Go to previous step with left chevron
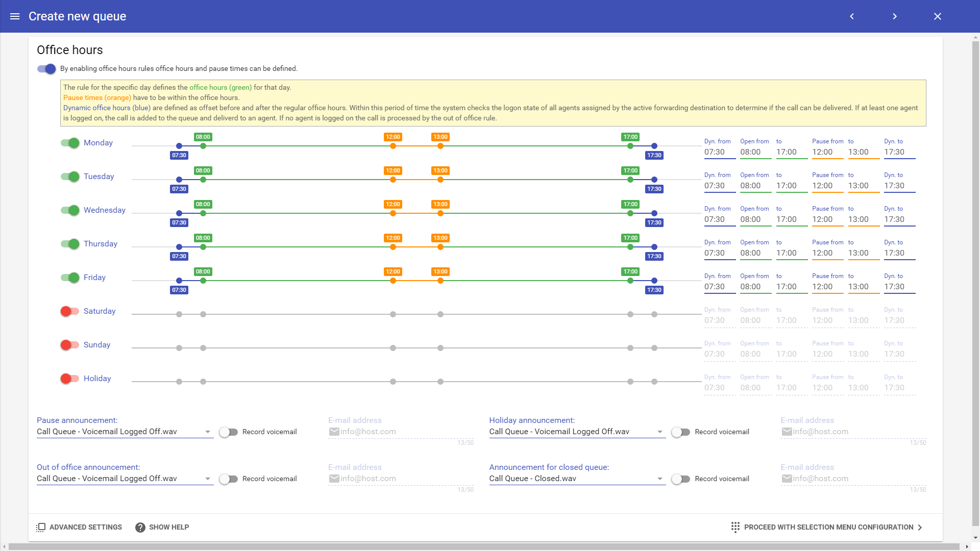This screenshot has width=980, height=551. tap(852, 16)
